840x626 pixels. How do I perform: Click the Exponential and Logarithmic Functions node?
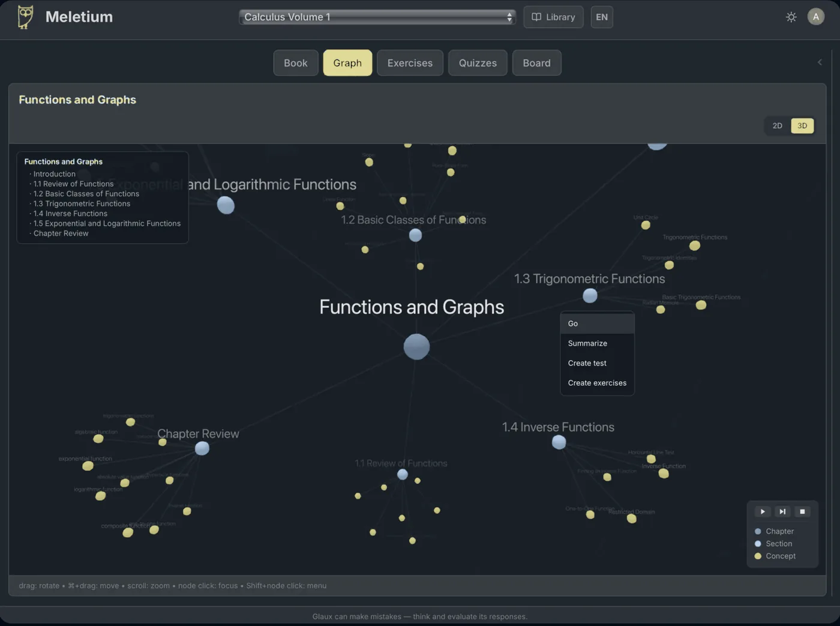[226, 205]
